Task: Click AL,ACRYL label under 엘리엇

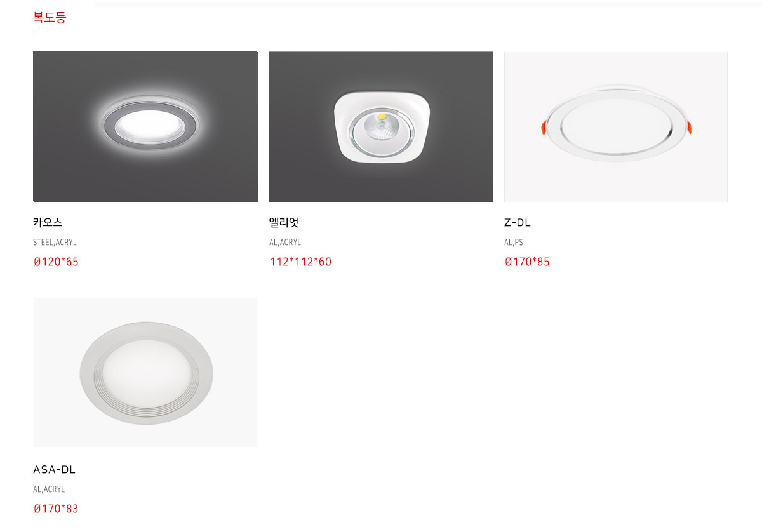Action: pos(285,243)
